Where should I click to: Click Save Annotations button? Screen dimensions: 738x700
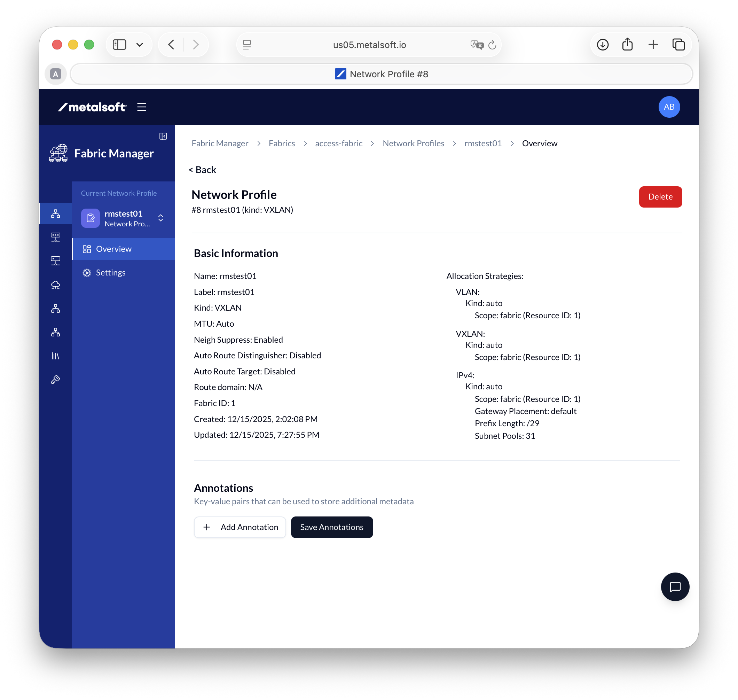331,527
